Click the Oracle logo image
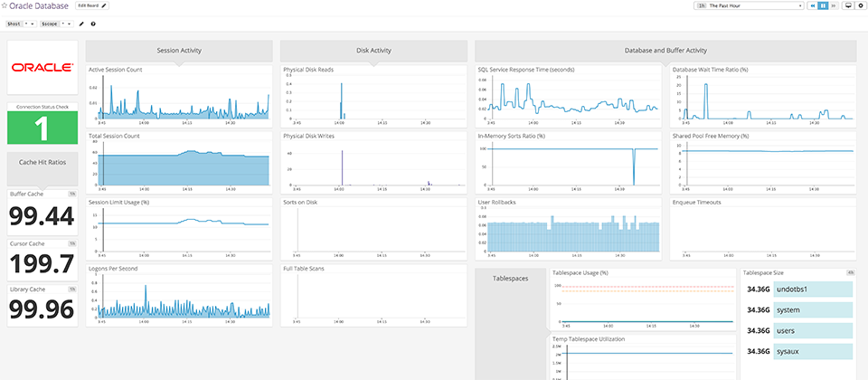Viewport: 868px width, 380px height. (42, 67)
